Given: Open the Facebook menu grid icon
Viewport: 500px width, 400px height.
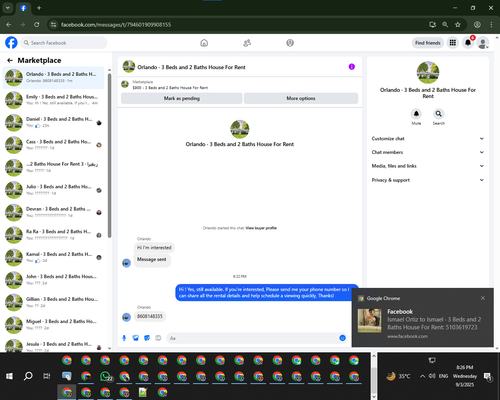Looking at the screenshot, I should pos(453,43).
